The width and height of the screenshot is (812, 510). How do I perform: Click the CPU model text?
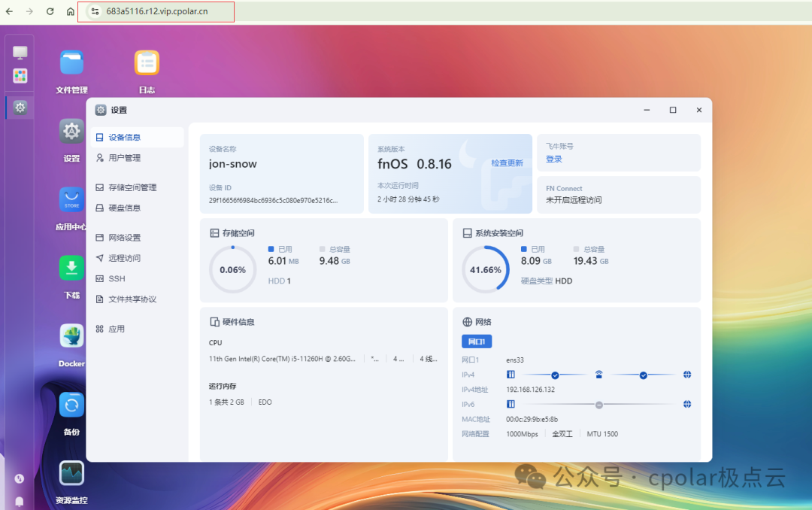coord(282,359)
